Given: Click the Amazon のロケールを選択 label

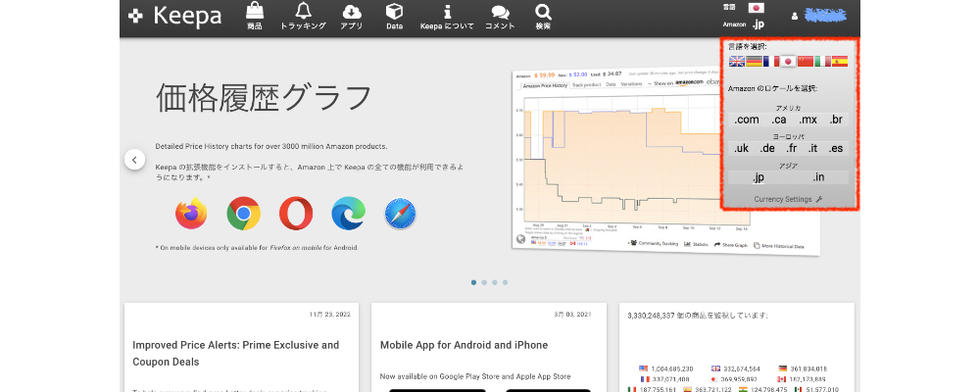Looking at the screenshot, I should coord(772,89).
